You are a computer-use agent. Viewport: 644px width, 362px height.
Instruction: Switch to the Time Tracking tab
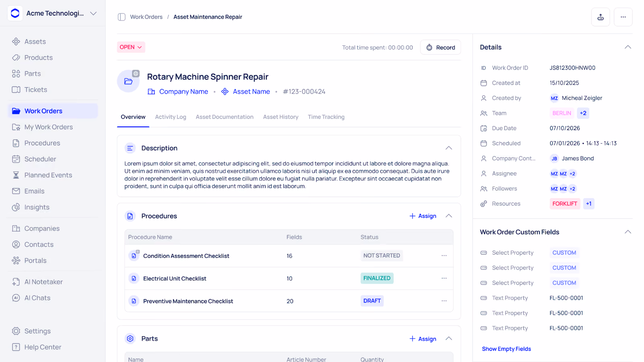pos(326,117)
